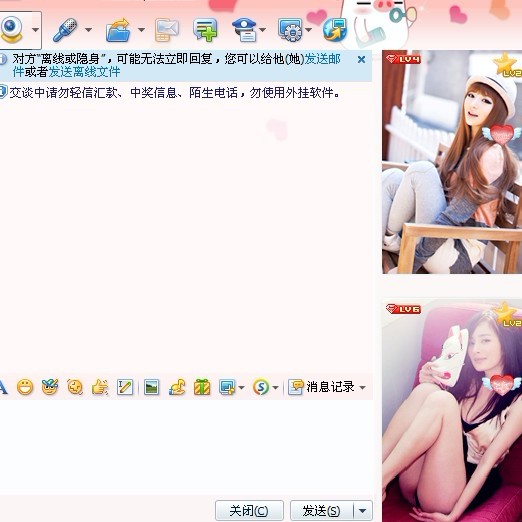Open the create discussion group icon
Viewport: 522px width, 522px height.
point(205,30)
